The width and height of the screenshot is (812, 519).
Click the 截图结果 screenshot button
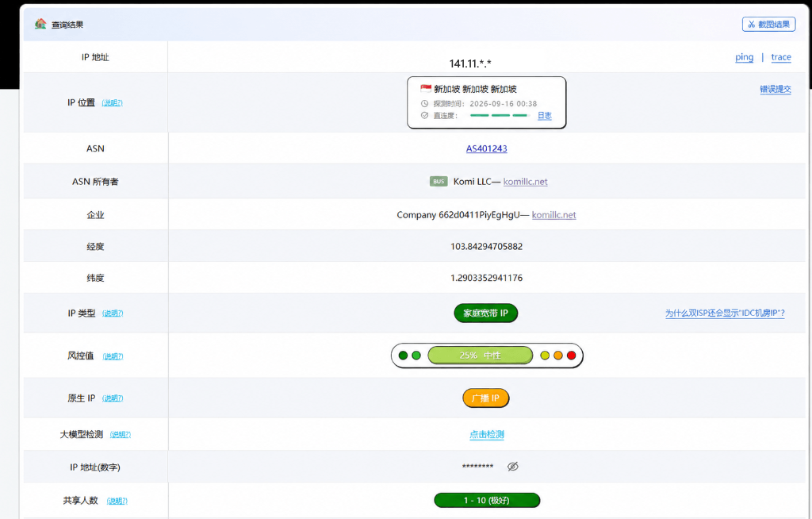[768, 25]
